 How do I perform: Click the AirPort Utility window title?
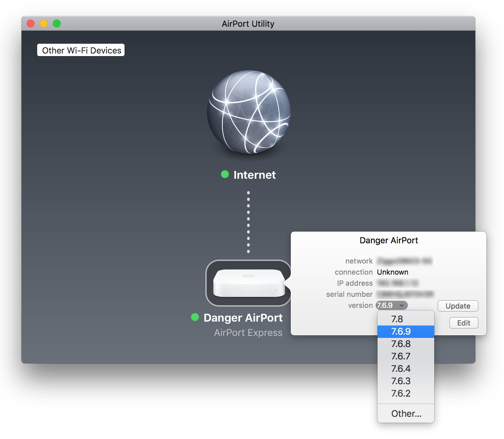click(248, 24)
